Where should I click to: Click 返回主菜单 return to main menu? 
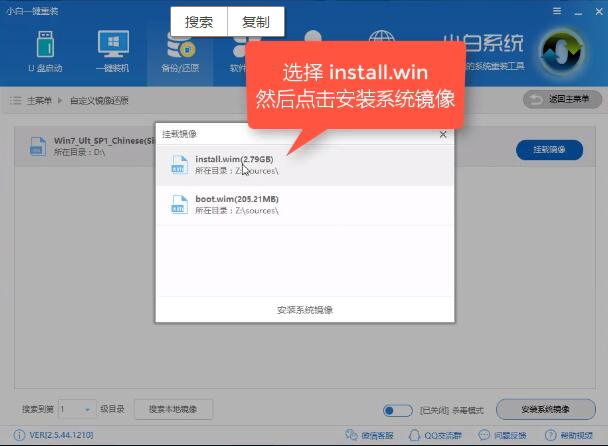coord(563,99)
